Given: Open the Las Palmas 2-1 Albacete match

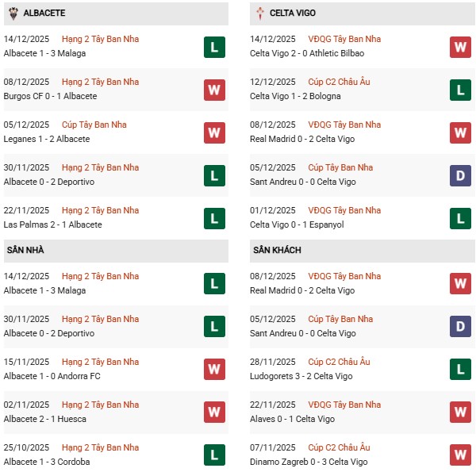Looking at the screenshot, I should [x=48, y=224].
